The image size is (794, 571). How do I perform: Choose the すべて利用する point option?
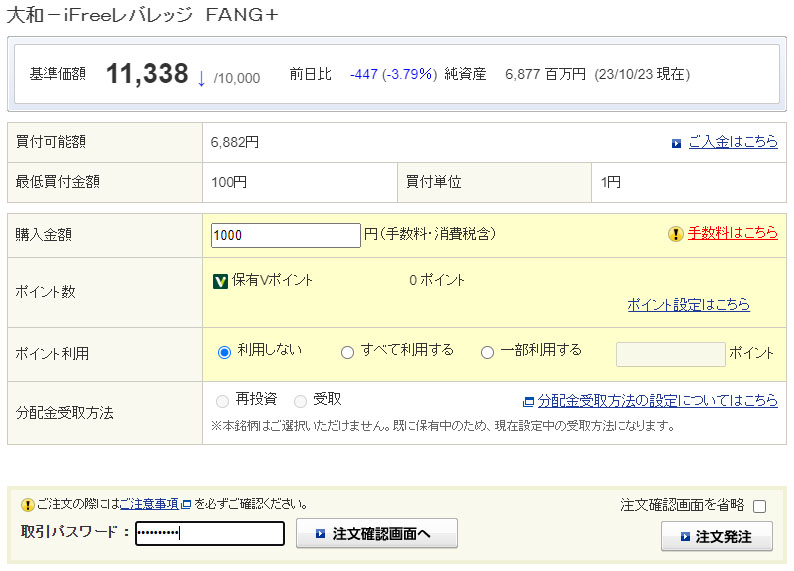click(x=347, y=352)
